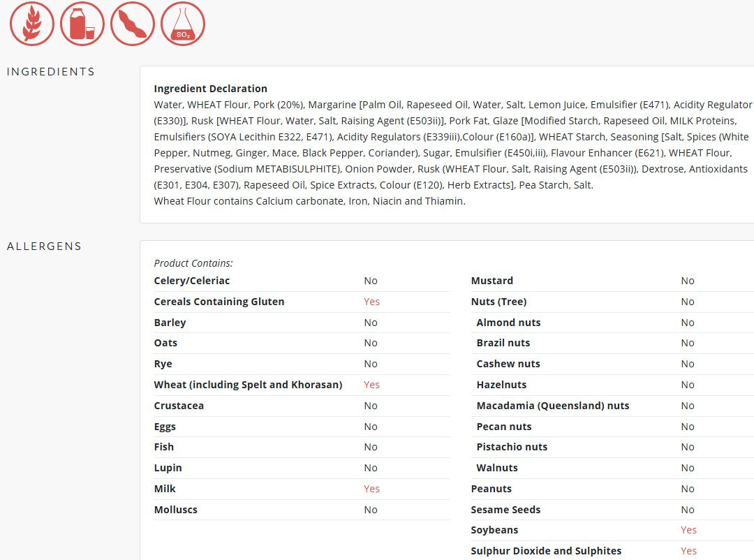Screen dimensions: 754x560
Task: Click the Sesame Seeds allergen label
Action: point(505,510)
